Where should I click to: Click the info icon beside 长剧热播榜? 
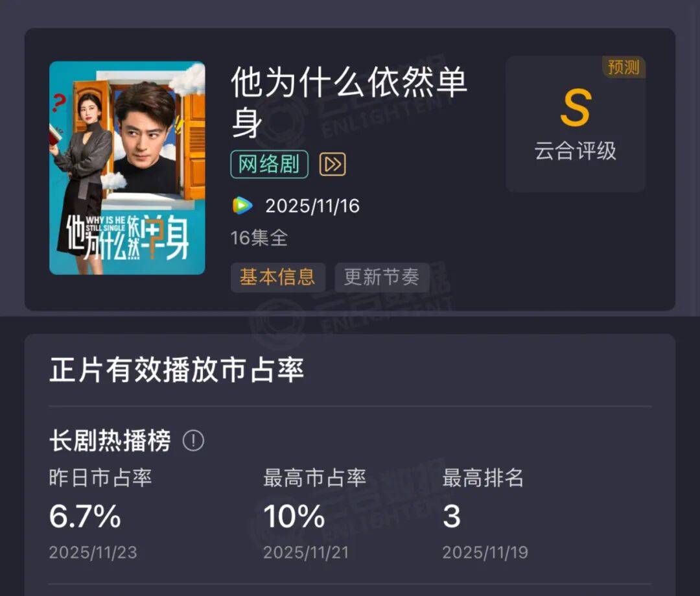pyautogui.click(x=193, y=442)
